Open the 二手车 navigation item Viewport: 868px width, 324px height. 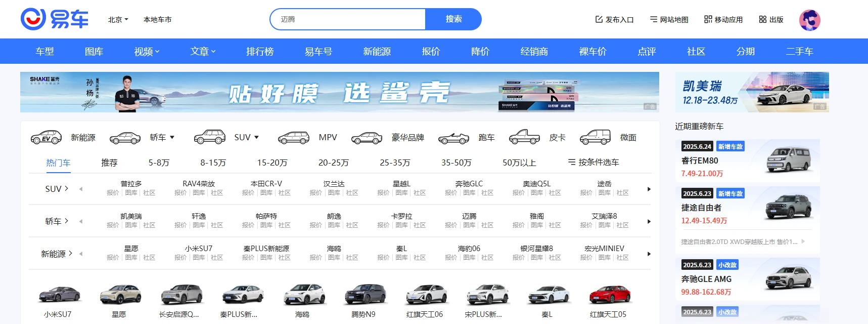(x=800, y=51)
